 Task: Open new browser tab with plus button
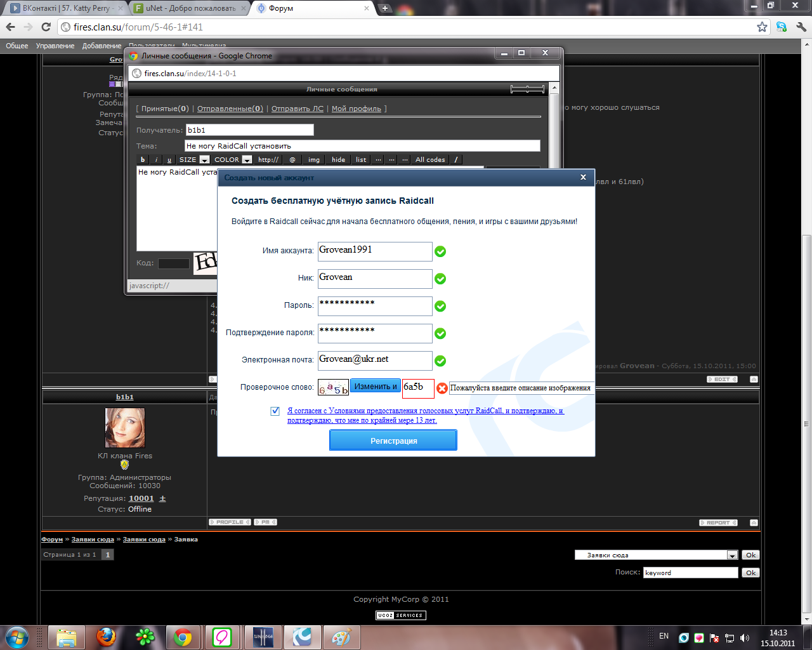[x=385, y=8]
